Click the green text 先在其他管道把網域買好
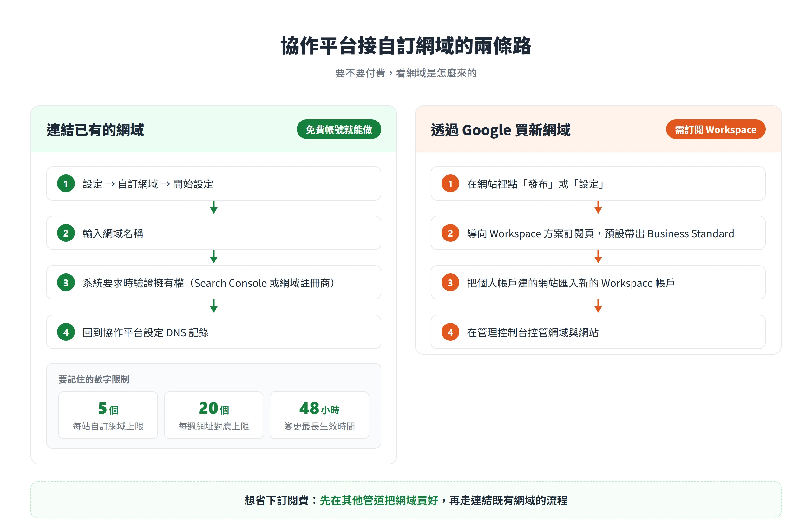The width and height of the screenshot is (812, 526). tap(379, 500)
